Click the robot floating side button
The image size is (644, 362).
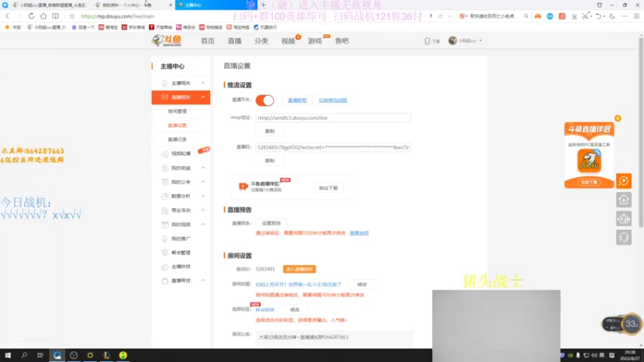(x=623, y=219)
